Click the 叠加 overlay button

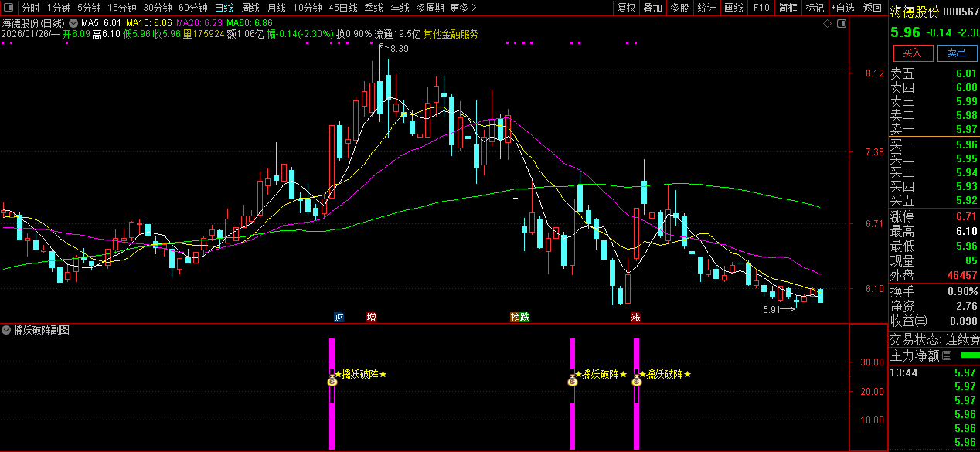click(652, 8)
